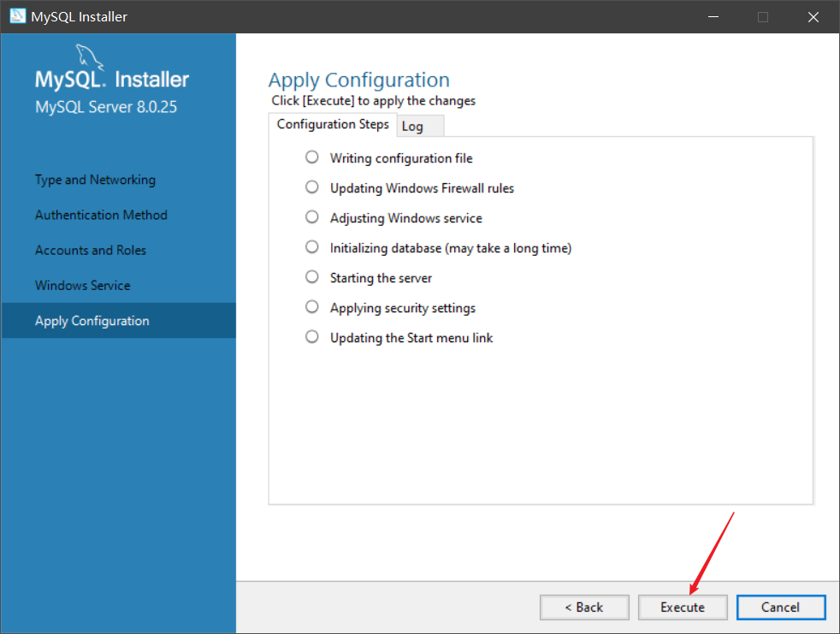Go back with the Back button
840x634 pixels.
click(x=584, y=607)
